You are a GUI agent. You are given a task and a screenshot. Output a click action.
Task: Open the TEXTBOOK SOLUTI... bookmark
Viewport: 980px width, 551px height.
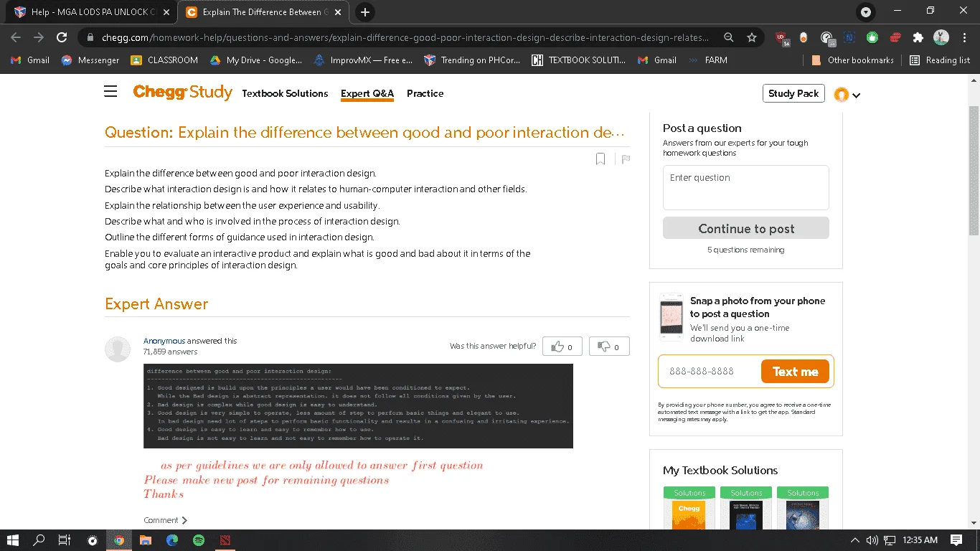pos(579,60)
